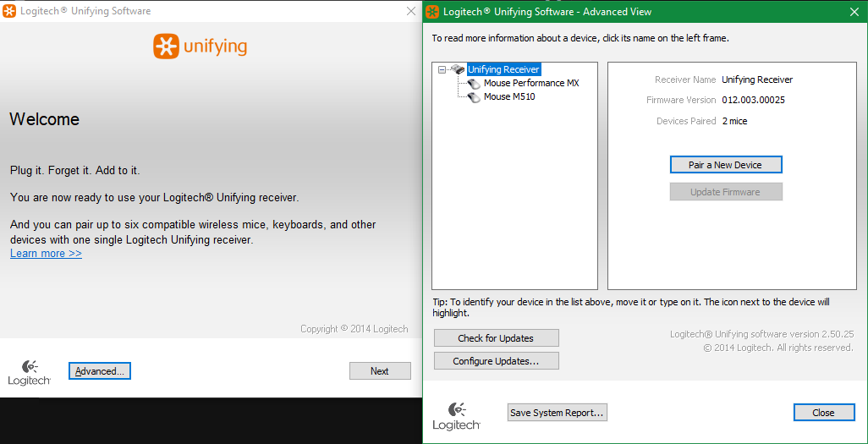The width and height of the screenshot is (868, 444).
Task: Close the Welcome window with X
Action: coord(411,11)
